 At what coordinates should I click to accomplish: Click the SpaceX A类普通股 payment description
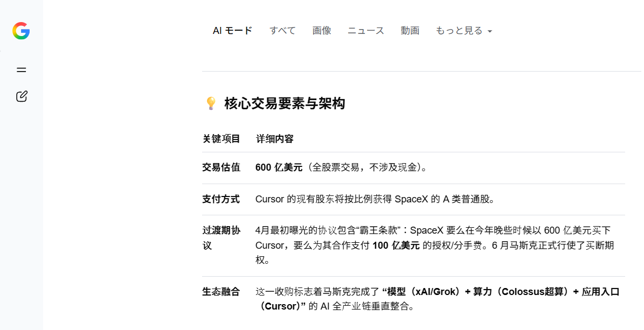point(376,199)
